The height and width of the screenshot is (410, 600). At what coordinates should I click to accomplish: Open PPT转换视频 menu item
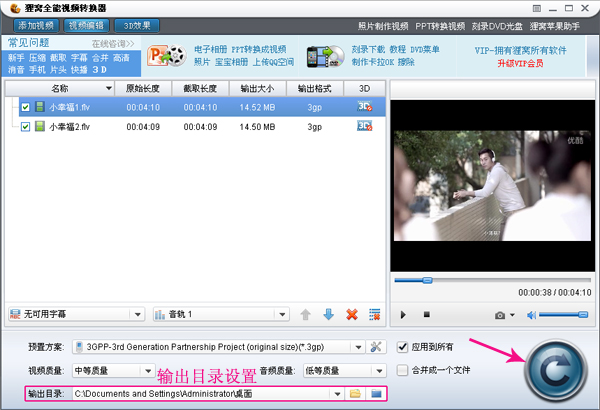[x=440, y=26]
